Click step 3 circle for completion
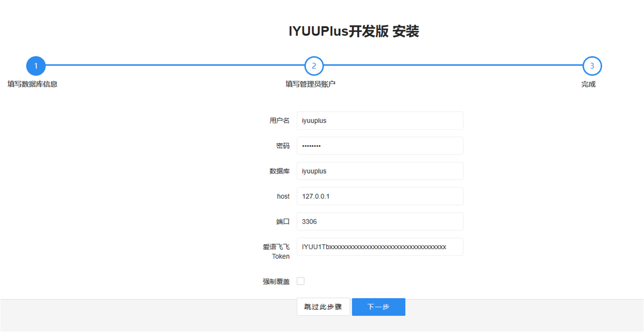Image resolution: width=644 pixels, height=332 pixels. click(x=592, y=66)
